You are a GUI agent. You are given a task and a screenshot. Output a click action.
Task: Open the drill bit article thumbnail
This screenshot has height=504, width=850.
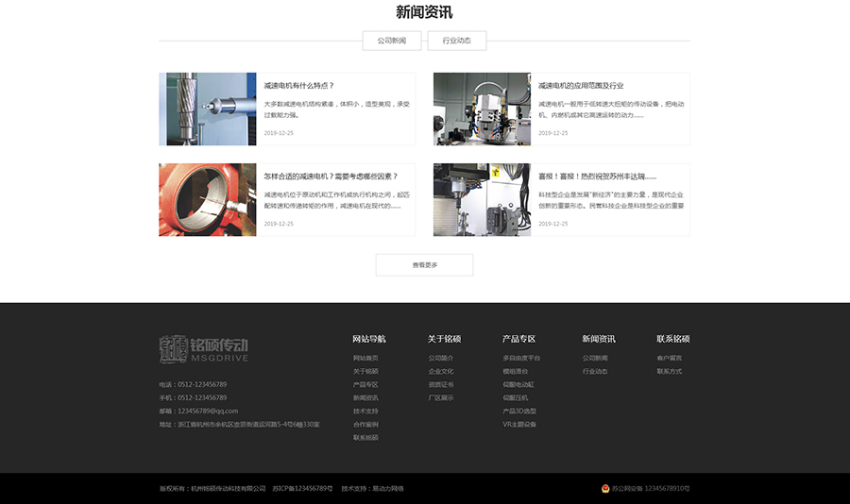208,109
